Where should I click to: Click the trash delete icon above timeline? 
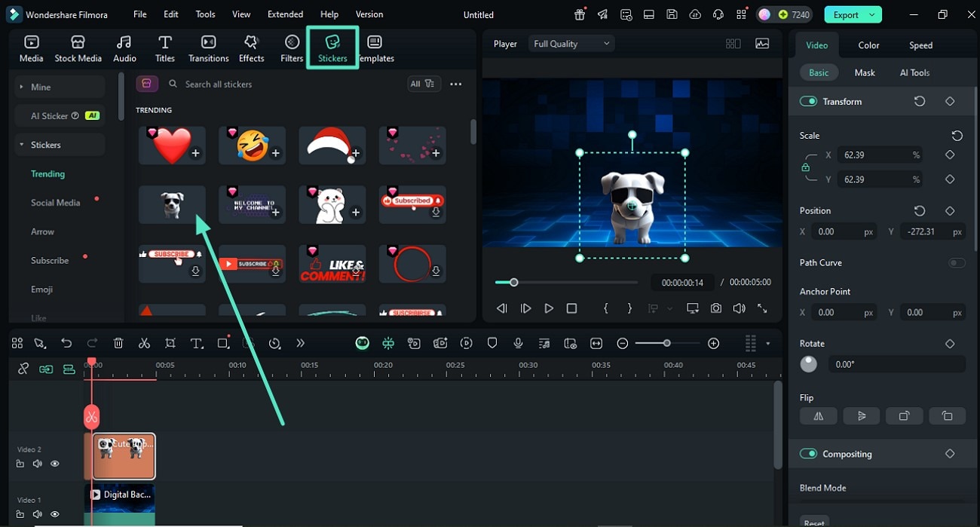[118, 343]
